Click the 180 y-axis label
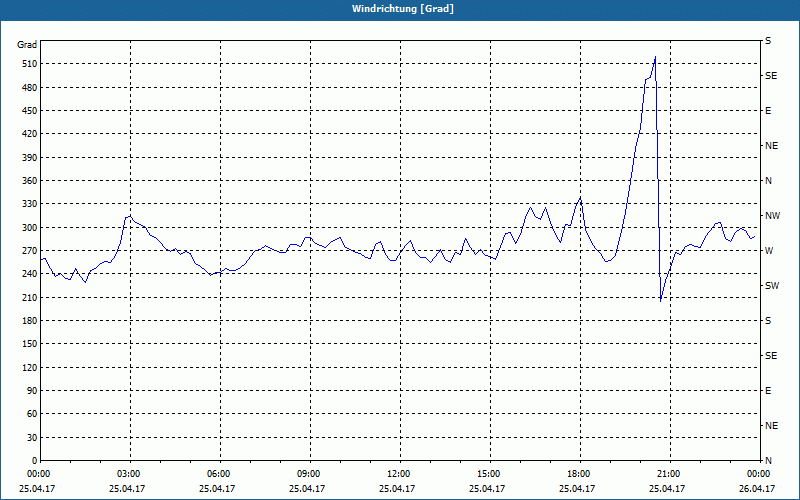Image resolution: width=800 pixels, height=500 pixels. pos(30,321)
